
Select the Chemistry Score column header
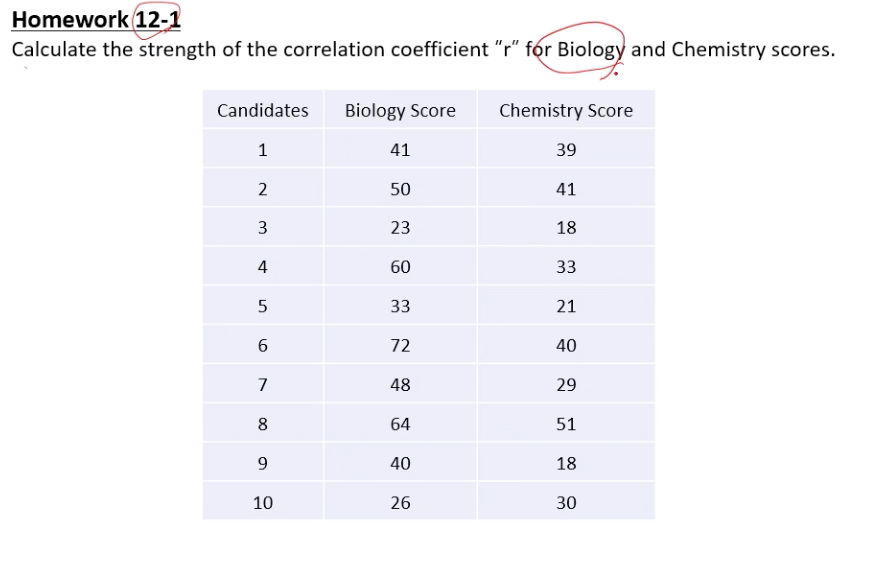tap(566, 110)
